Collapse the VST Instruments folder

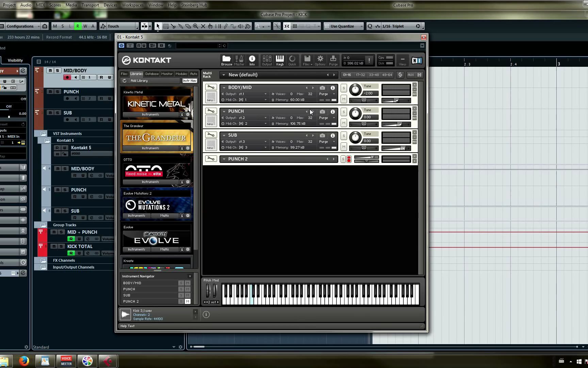(43, 134)
